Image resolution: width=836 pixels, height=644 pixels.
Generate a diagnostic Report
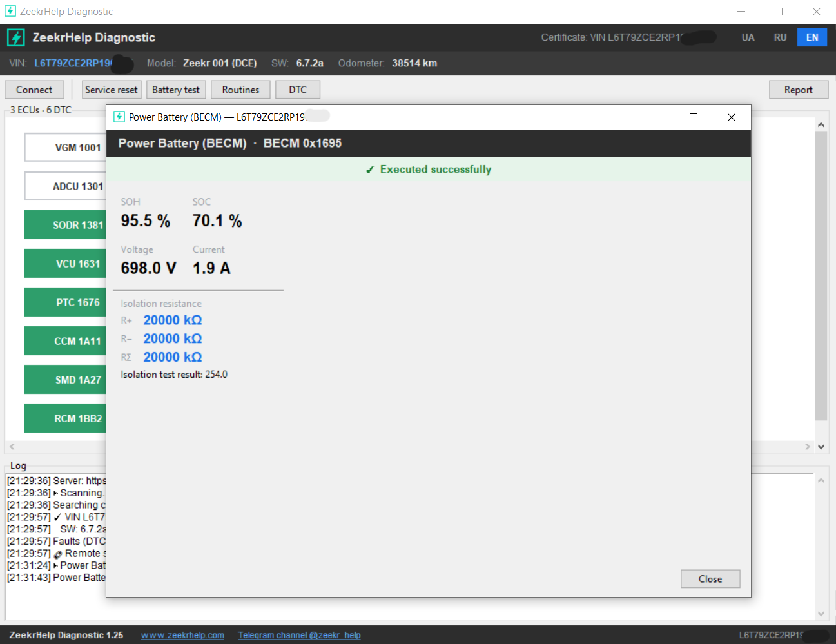coord(798,90)
